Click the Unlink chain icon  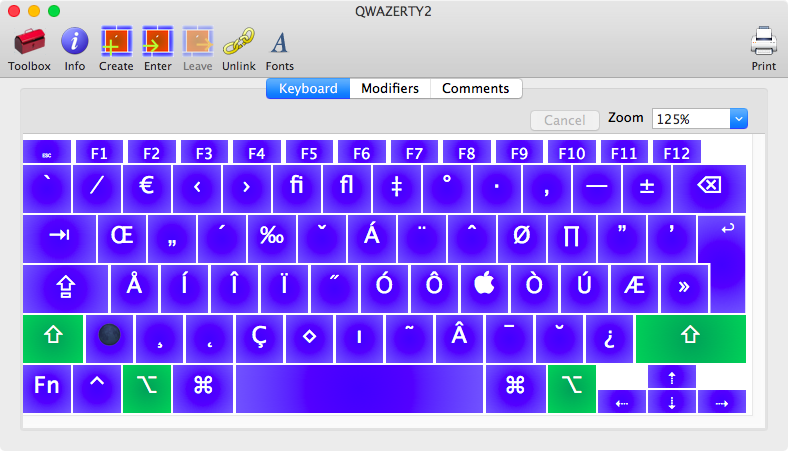238,43
